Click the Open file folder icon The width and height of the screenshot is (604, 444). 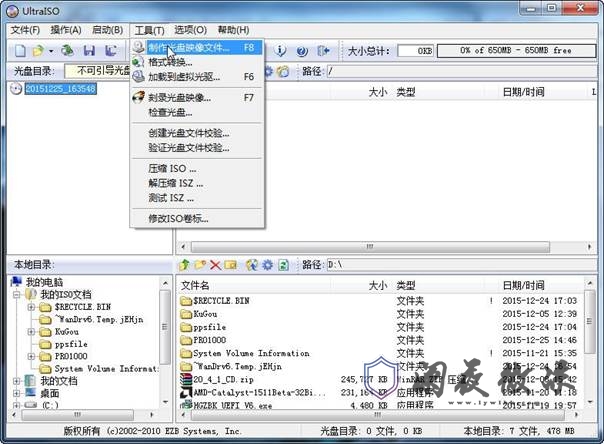39,50
